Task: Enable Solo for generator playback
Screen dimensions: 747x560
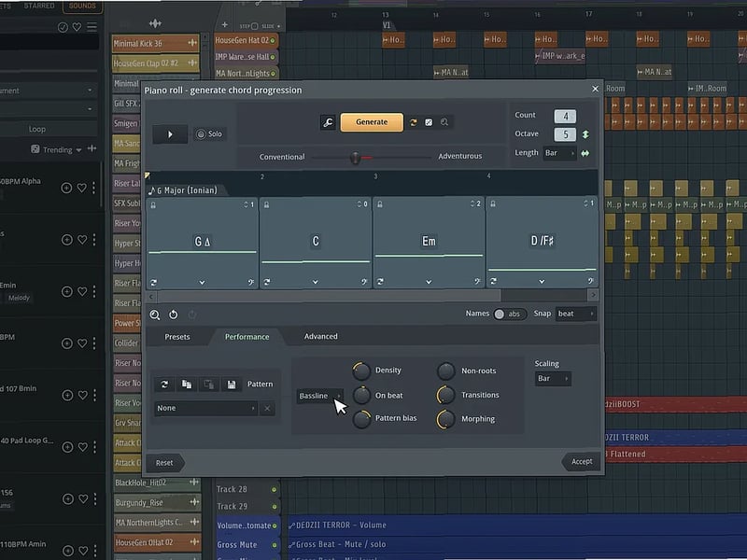Action: 201,133
